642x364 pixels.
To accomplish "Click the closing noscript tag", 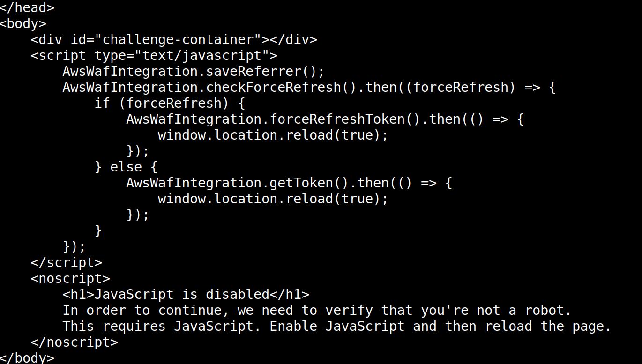I will point(74,342).
